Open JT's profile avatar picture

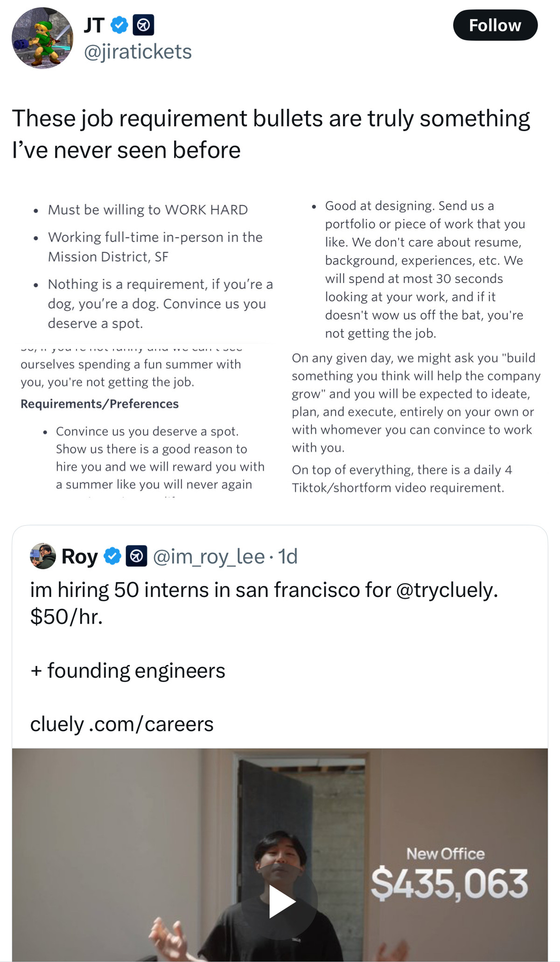click(42, 38)
